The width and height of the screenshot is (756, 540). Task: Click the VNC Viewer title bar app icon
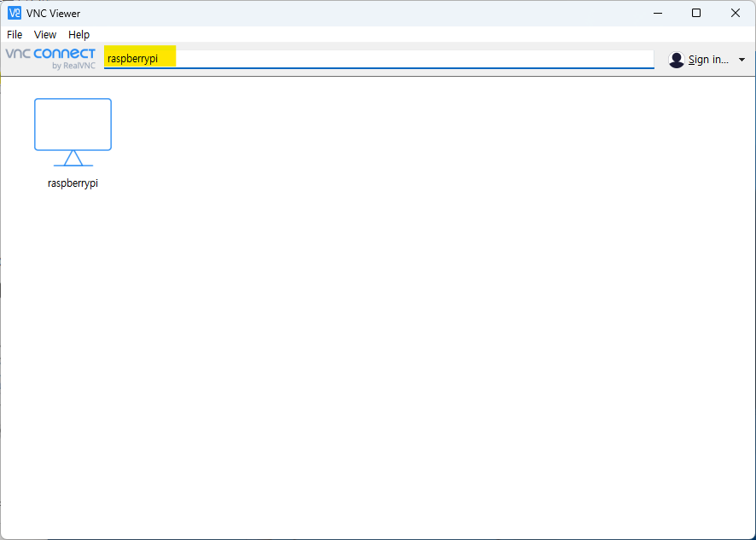(x=15, y=13)
